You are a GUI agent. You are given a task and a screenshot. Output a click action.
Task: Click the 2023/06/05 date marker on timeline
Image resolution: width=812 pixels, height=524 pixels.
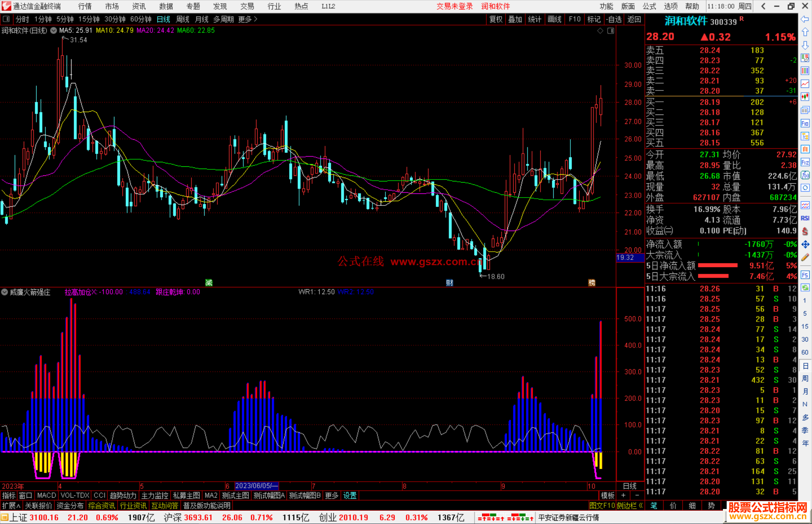click(256, 486)
